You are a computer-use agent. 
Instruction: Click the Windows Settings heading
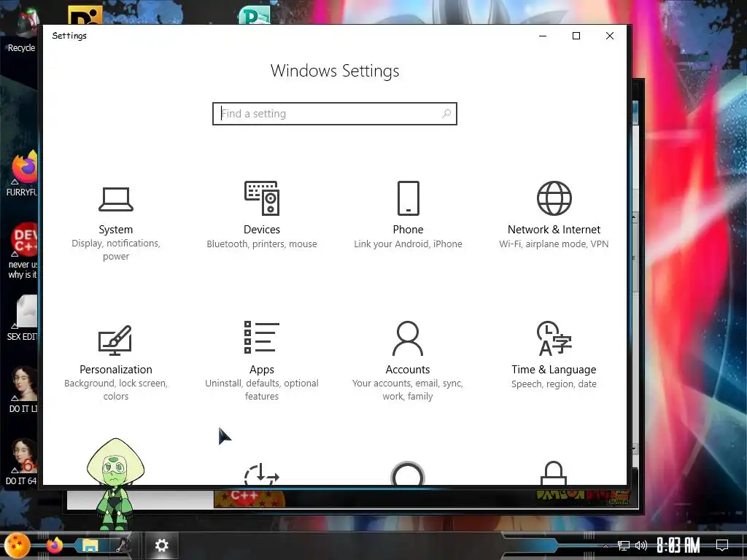334,71
